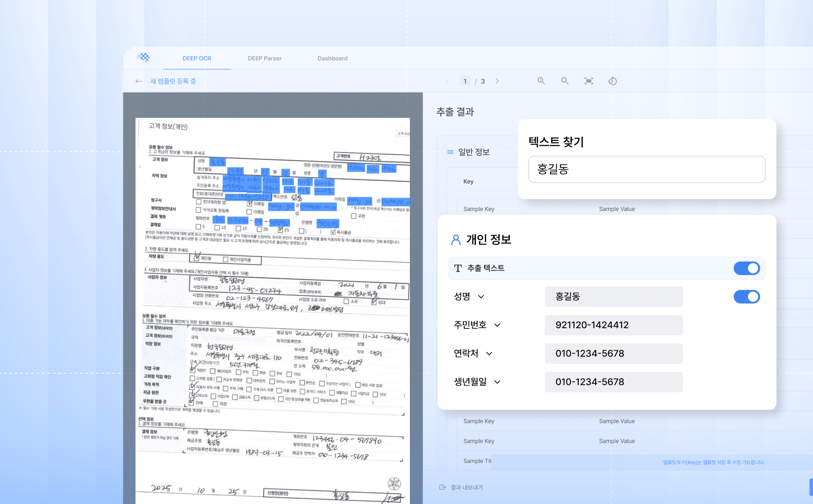Viewport: 813px width, 504px height.
Task: Open the 주민번호 dropdown
Action: 497,325
